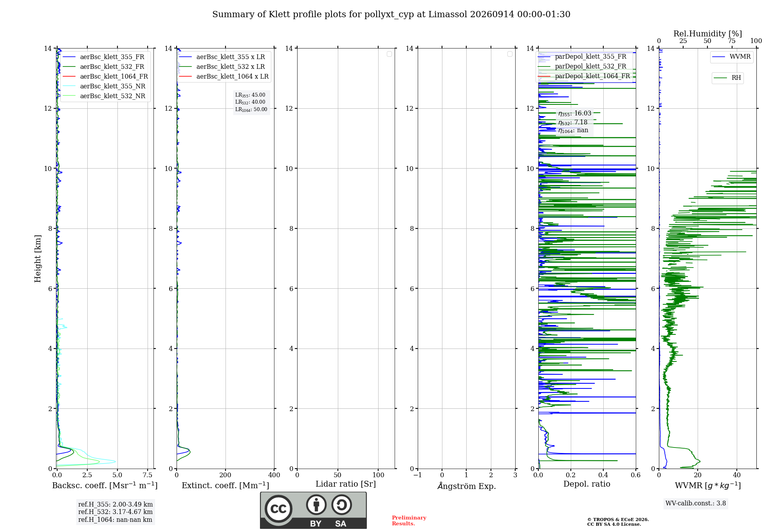Click legend entry aerBsc_klett_532 x LR
783x532 pixels.
point(222,67)
